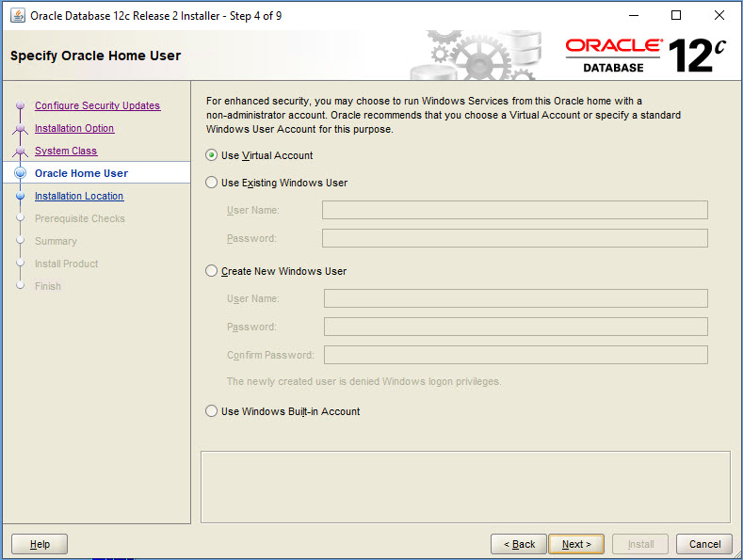
Task: Click Specify Oracle Home User heading
Action: click(96, 56)
